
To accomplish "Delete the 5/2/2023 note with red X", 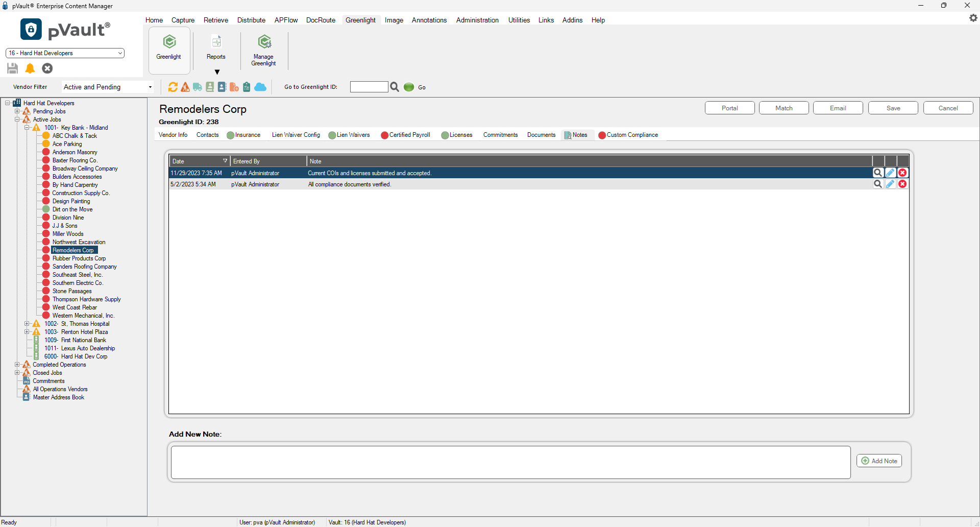I will click(x=902, y=184).
